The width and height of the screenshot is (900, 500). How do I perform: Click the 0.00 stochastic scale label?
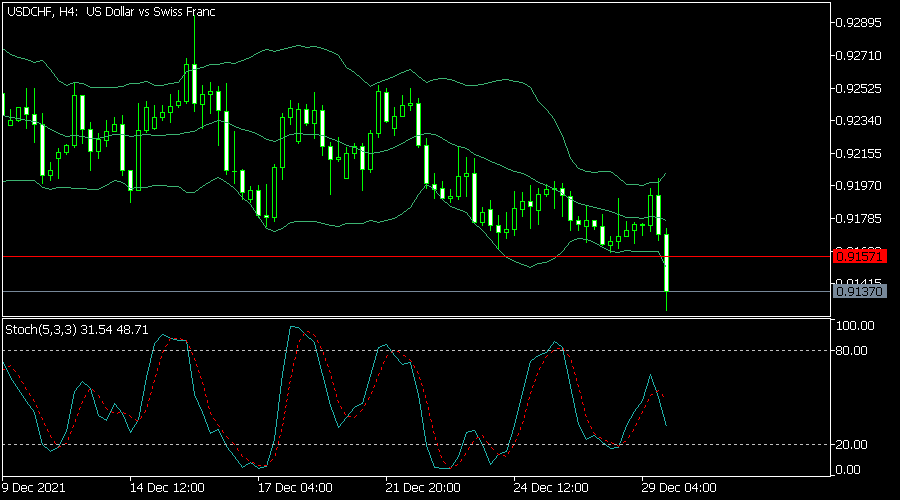848,470
